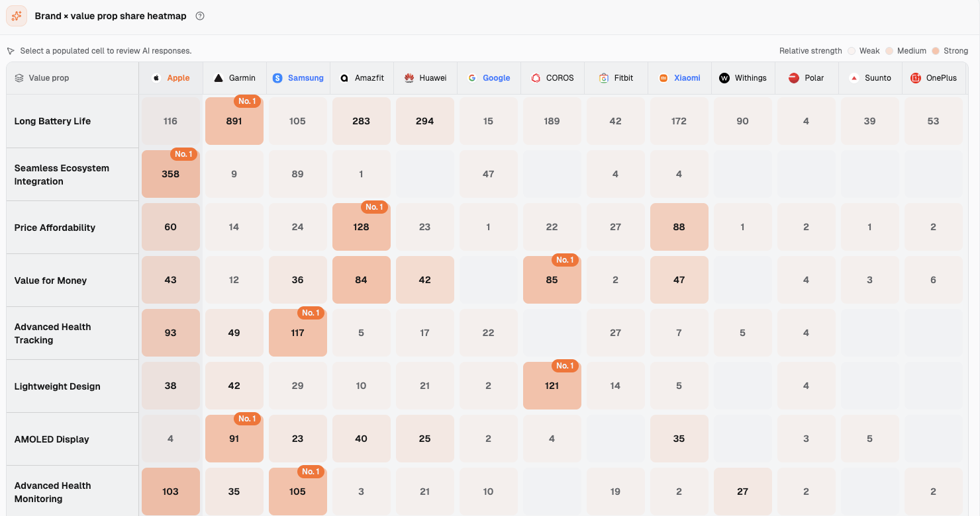Click the Xiaomi logo icon
The image size is (980, 516).
663,78
